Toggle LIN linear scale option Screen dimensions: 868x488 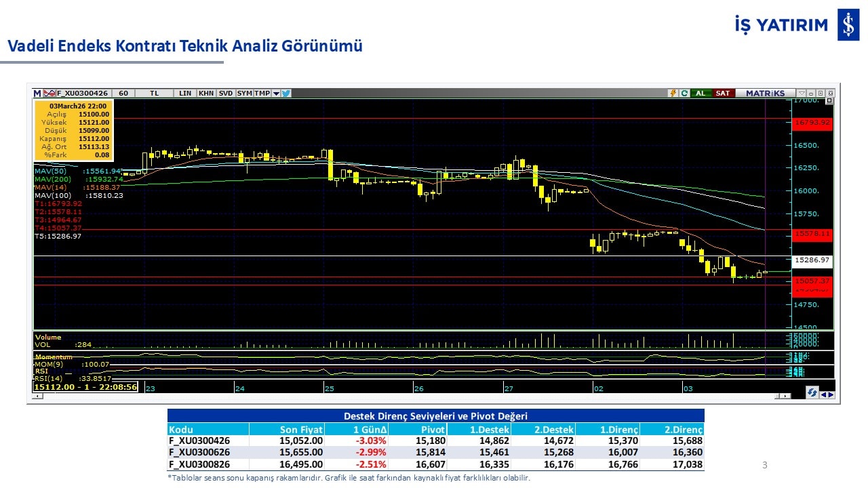[x=185, y=94]
